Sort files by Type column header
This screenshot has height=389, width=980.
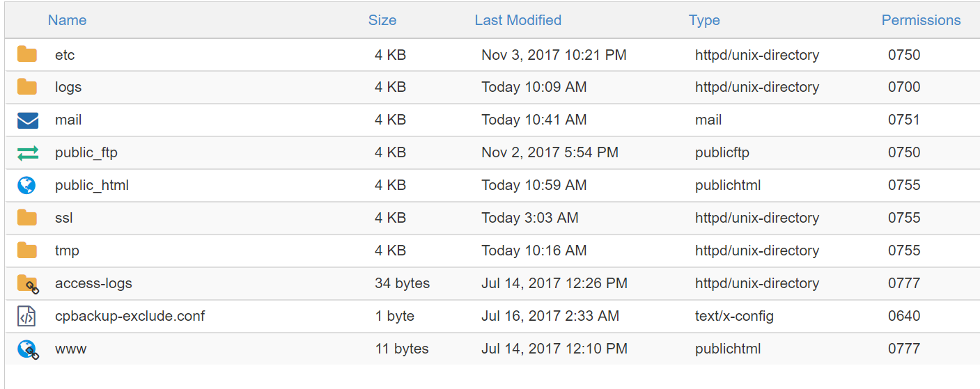[704, 20]
